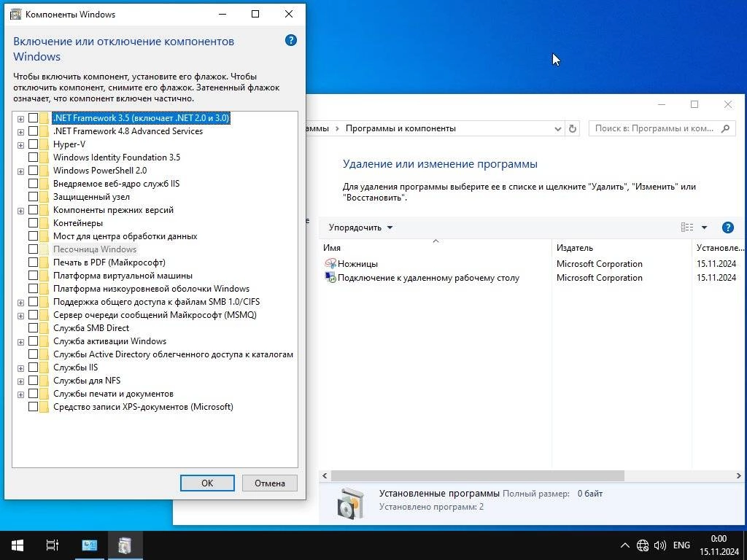This screenshot has height=560, width=747.
Task: Expand the Hyper-V node
Action: 20,145
